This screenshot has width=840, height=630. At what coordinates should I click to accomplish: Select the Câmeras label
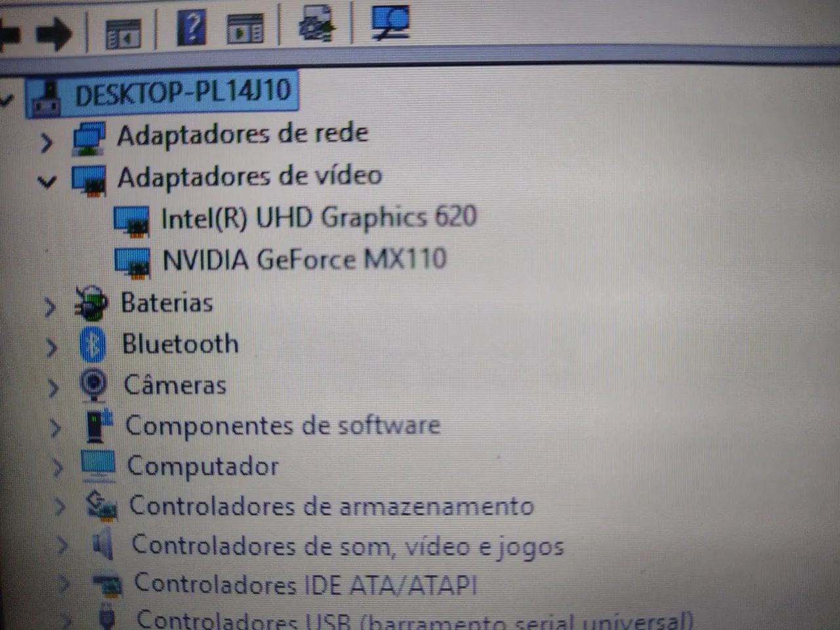tap(175, 385)
